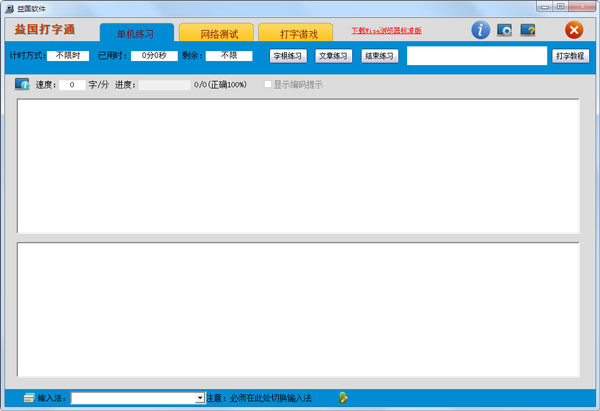
Task: Click the blue info icon
Action: pyautogui.click(x=481, y=31)
